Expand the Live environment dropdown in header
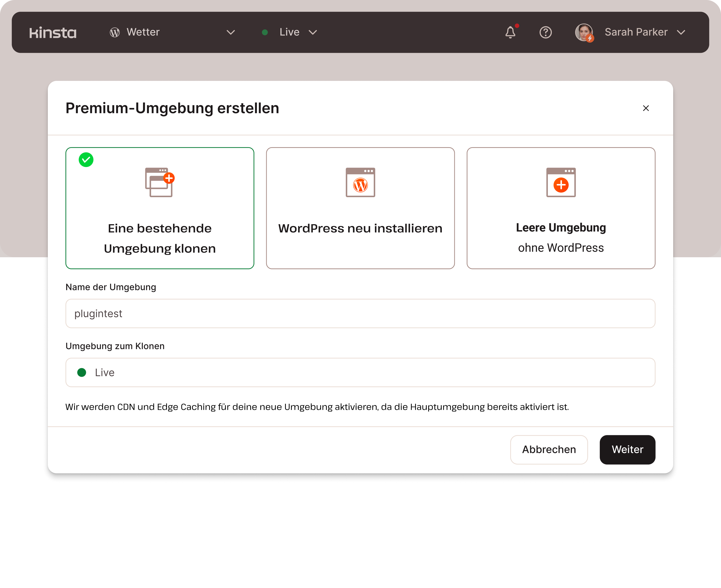 (312, 33)
